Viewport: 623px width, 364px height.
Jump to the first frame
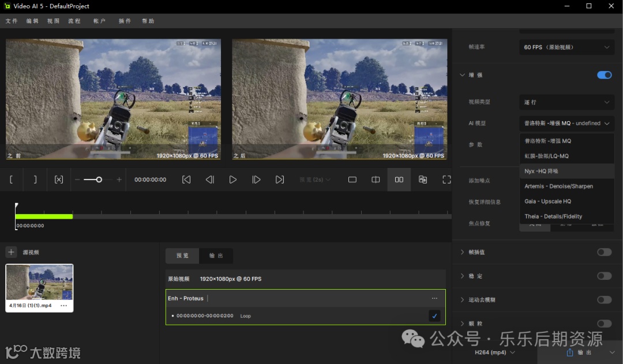point(186,179)
